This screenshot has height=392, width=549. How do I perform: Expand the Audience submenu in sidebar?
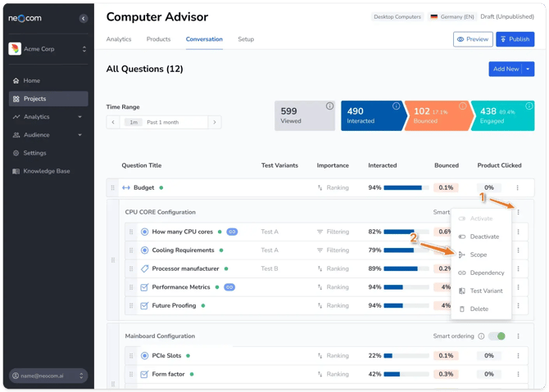coord(79,135)
